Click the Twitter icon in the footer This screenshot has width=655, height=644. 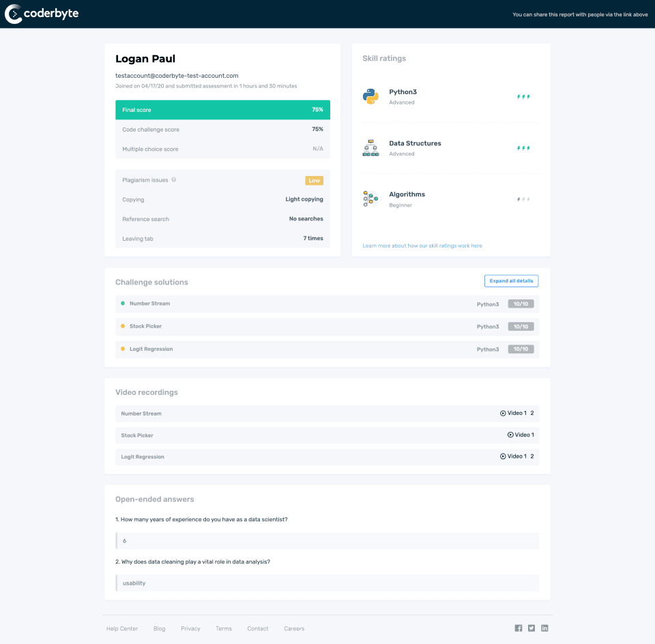tap(532, 628)
